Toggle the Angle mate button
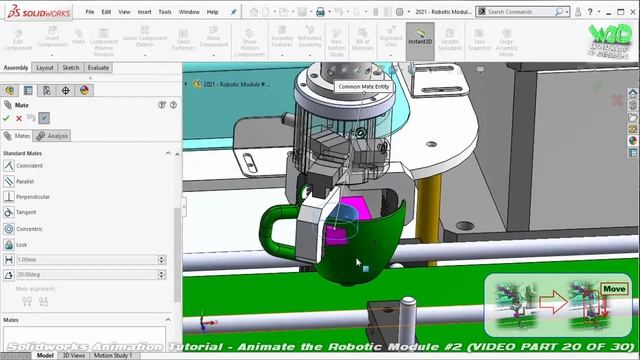 9,275
